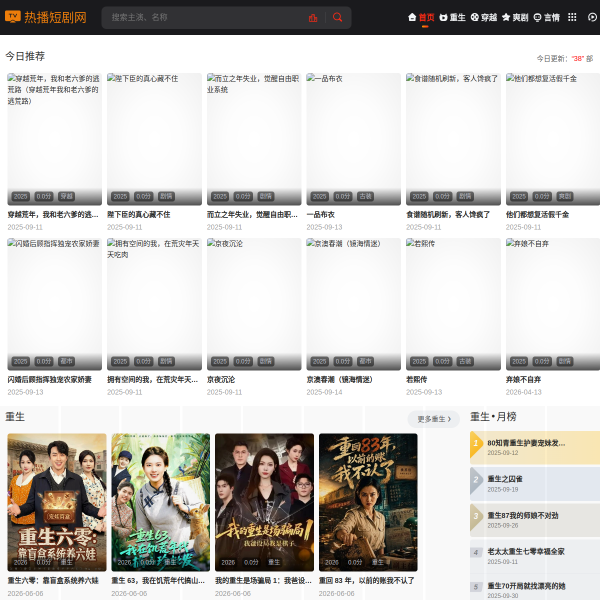Open rank 4 entry 老太太重生七零幸福全家

click(x=535, y=556)
